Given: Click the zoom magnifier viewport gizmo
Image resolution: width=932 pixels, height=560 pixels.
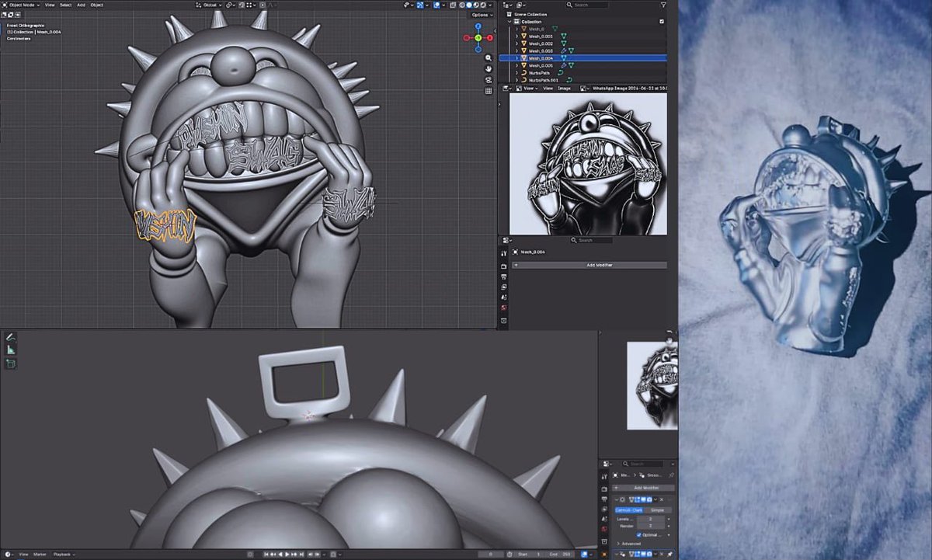Looking at the screenshot, I should (x=489, y=58).
